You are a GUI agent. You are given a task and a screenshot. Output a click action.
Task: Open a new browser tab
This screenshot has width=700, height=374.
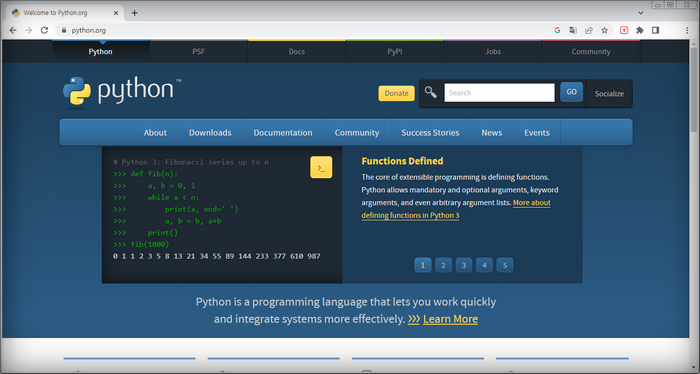[x=134, y=13]
